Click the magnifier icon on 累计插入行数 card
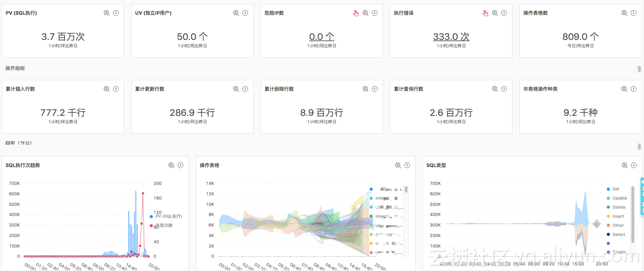The image size is (644, 271). click(107, 89)
